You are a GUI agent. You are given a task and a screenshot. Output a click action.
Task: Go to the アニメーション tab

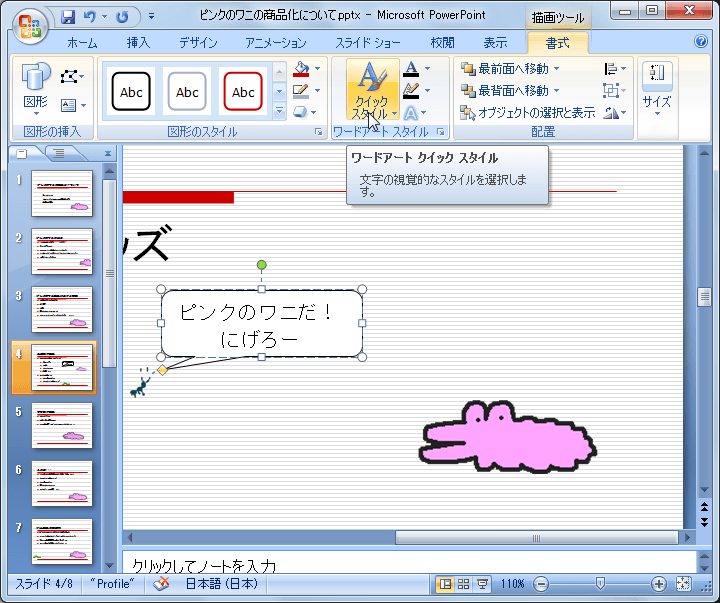[x=276, y=43]
